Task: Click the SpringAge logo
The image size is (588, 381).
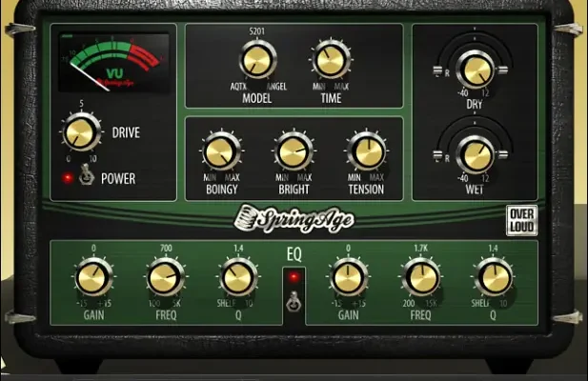Action: coord(294,219)
